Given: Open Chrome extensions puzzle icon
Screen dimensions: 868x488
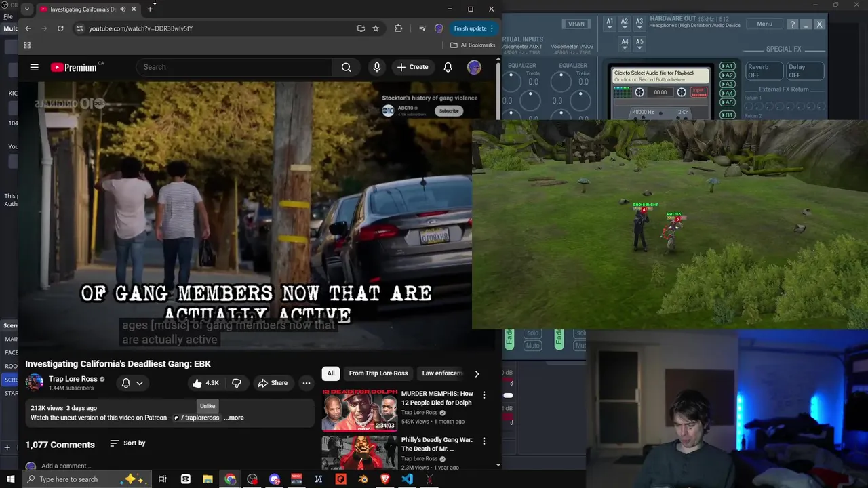Looking at the screenshot, I should click(398, 28).
